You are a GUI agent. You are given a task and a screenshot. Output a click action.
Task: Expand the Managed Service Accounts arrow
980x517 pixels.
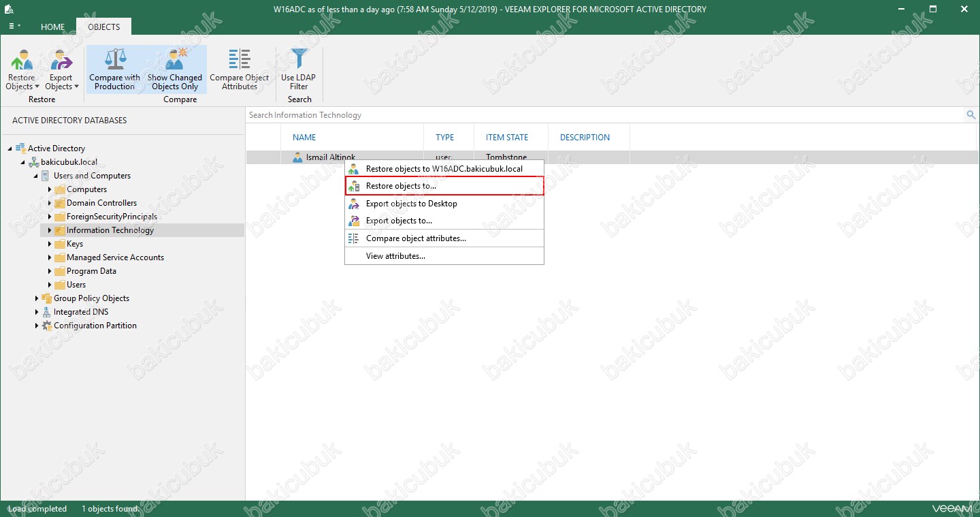50,257
